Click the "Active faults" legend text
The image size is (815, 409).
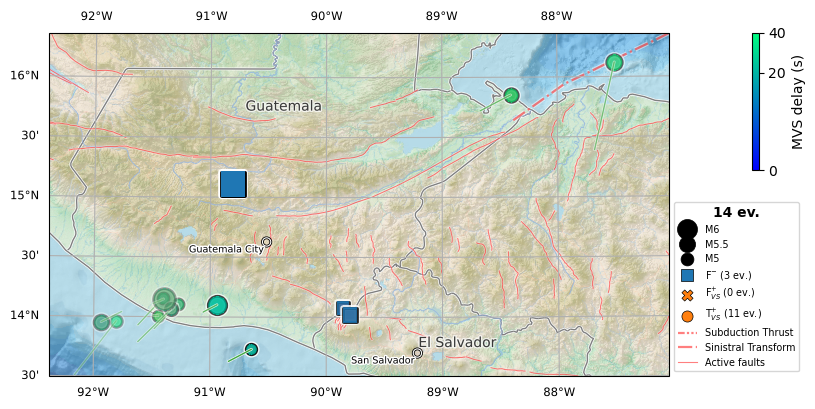coord(734,362)
